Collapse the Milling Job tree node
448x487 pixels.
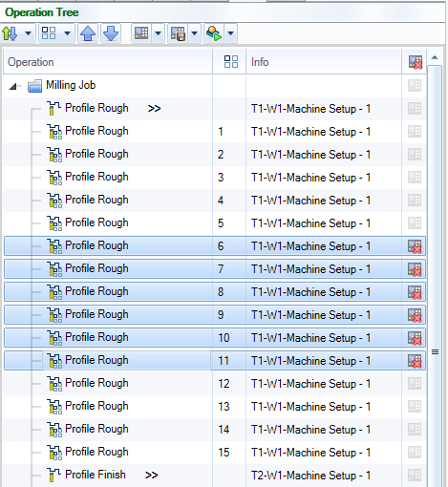[x=12, y=86]
